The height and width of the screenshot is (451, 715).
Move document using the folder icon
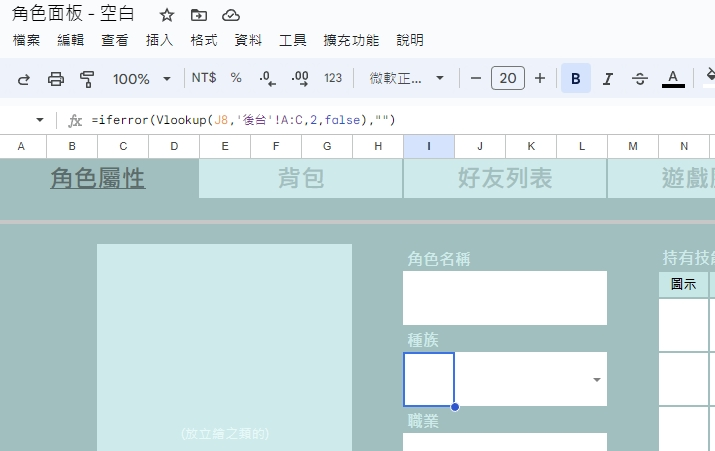coord(199,16)
